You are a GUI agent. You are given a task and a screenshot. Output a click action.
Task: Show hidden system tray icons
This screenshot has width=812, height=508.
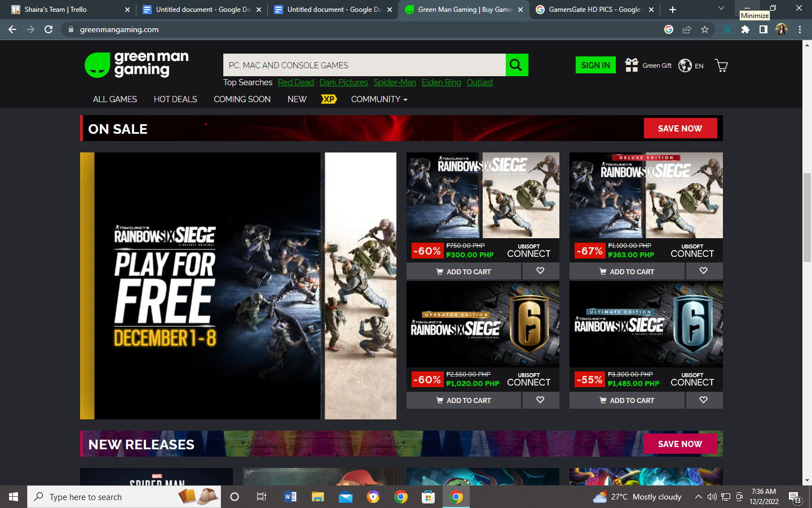tap(698, 497)
